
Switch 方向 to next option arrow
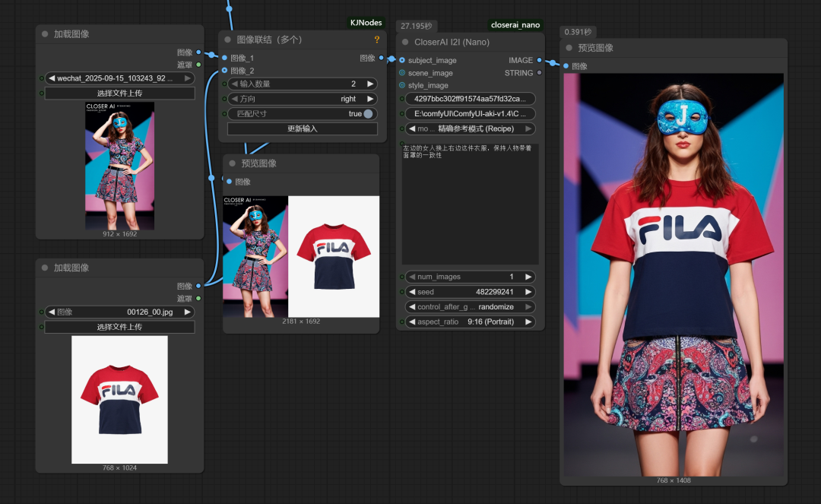click(x=370, y=99)
